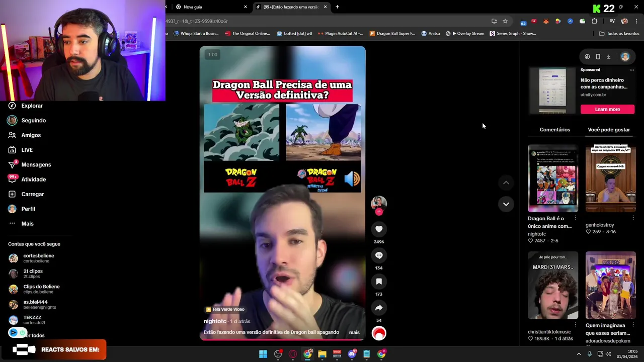Switch to the Você pode gostar tab
This screenshot has height=362, width=644.
tap(608, 130)
